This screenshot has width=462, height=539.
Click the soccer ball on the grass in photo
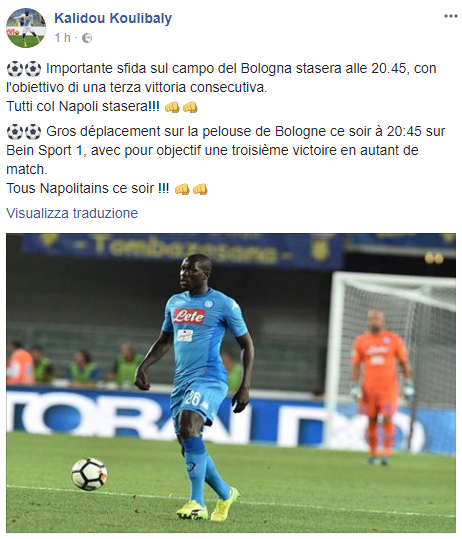point(89,474)
